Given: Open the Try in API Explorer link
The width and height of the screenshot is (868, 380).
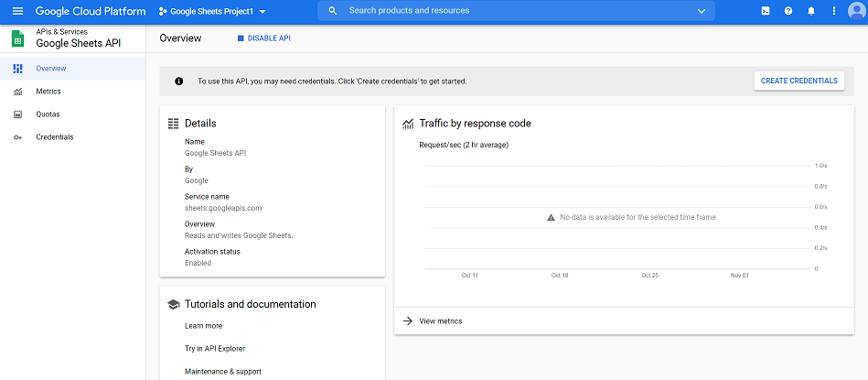Looking at the screenshot, I should [x=214, y=349].
